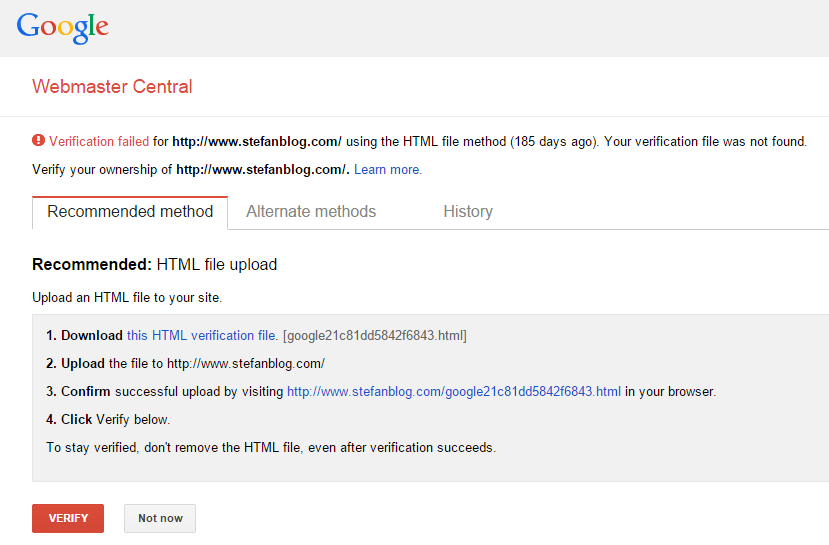
Task: Switch to the Alternate methods tab
Action: pyautogui.click(x=311, y=212)
